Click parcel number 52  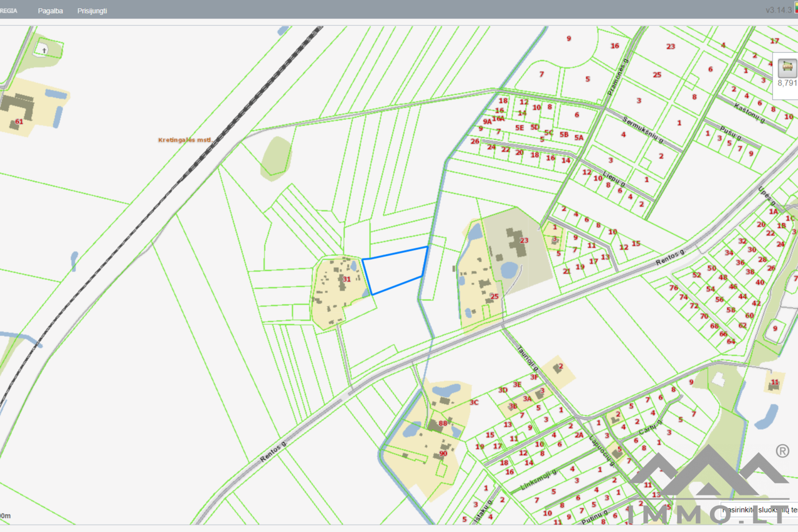[697, 275]
